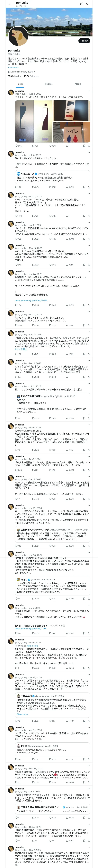Switch to the Replies tab

[49, 84]
